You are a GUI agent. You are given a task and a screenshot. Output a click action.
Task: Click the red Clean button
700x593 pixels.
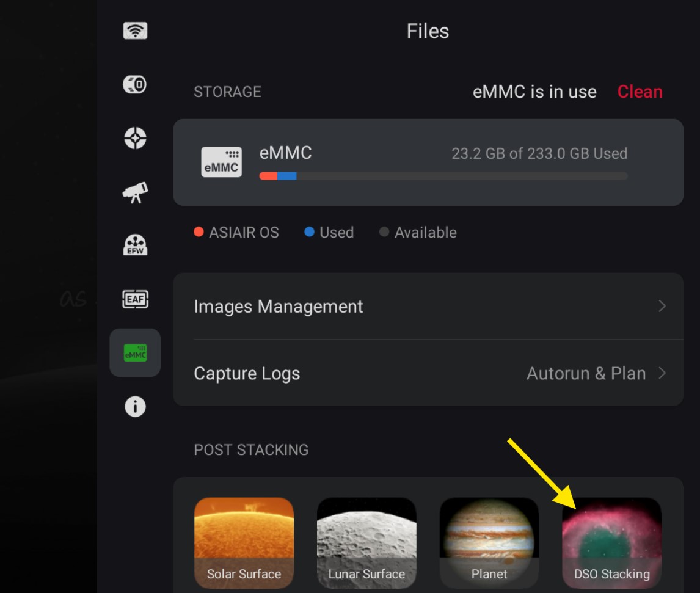640,92
